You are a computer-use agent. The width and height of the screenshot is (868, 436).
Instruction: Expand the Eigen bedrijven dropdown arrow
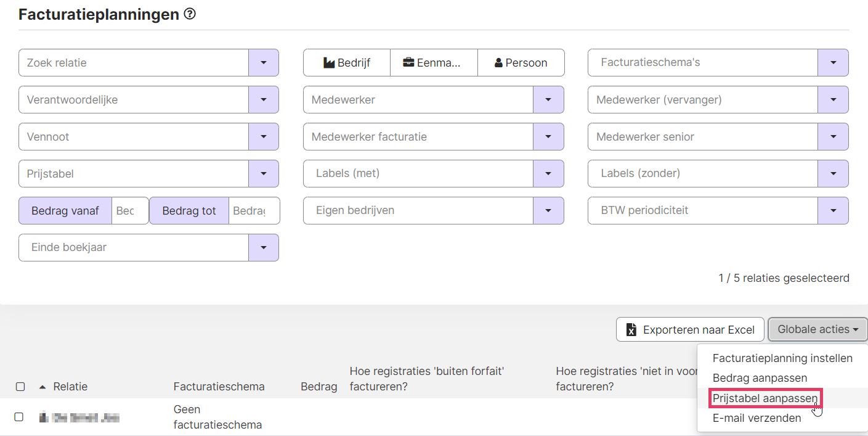tap(548, 210)
